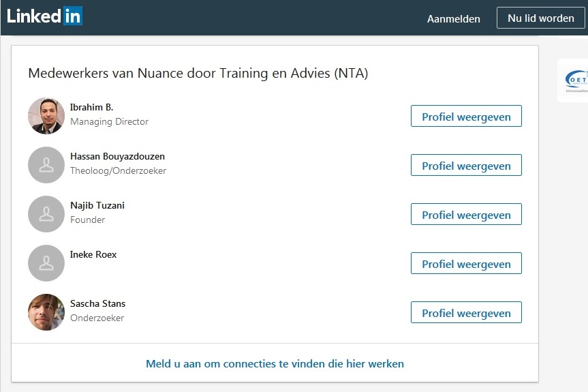This screenshot has height=392, width=588.
Task: Click the name Ineke Roex
Action: (93, 255)
